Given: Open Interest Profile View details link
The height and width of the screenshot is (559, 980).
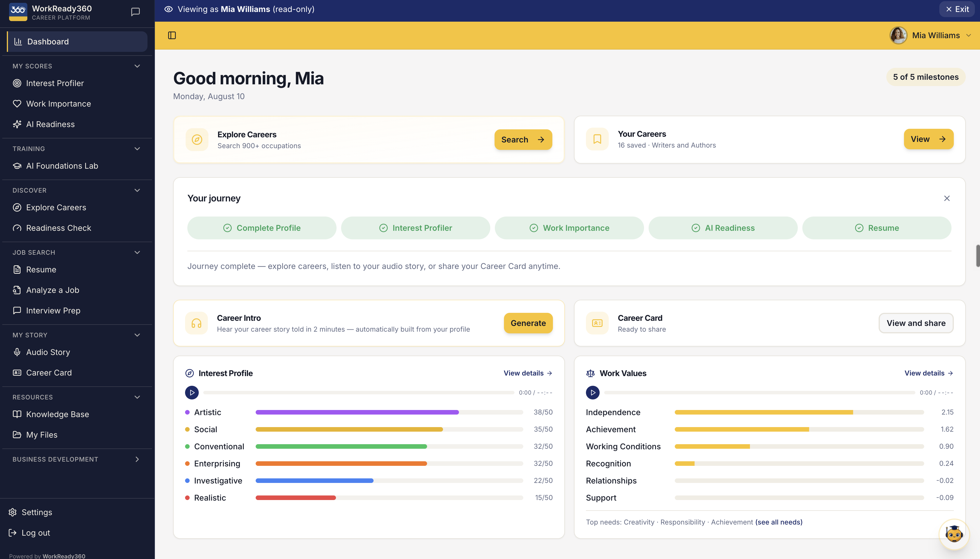Looking at the screenshot, I should [x=528, y=373].
